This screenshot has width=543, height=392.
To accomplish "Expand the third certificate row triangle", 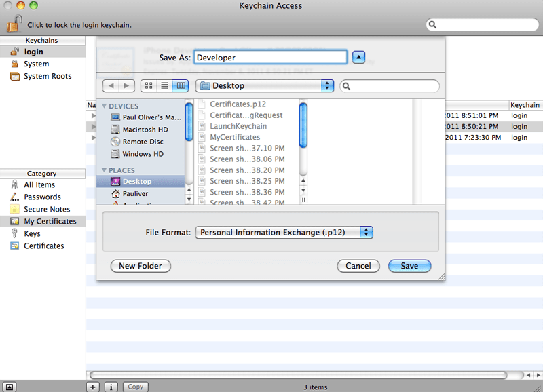I will [94, 138].
